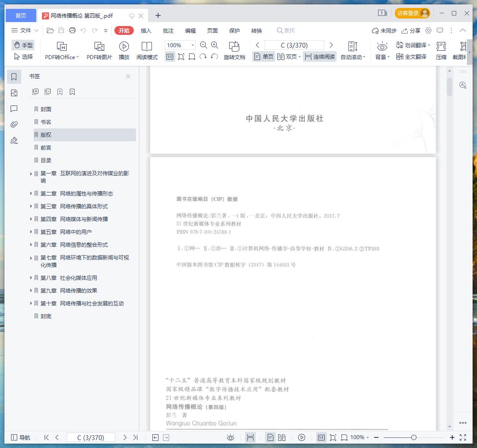The width and height of the screenshot is (477, 448).
Task: Click the settings gear icon near 分享
Action: click(428, 30)
